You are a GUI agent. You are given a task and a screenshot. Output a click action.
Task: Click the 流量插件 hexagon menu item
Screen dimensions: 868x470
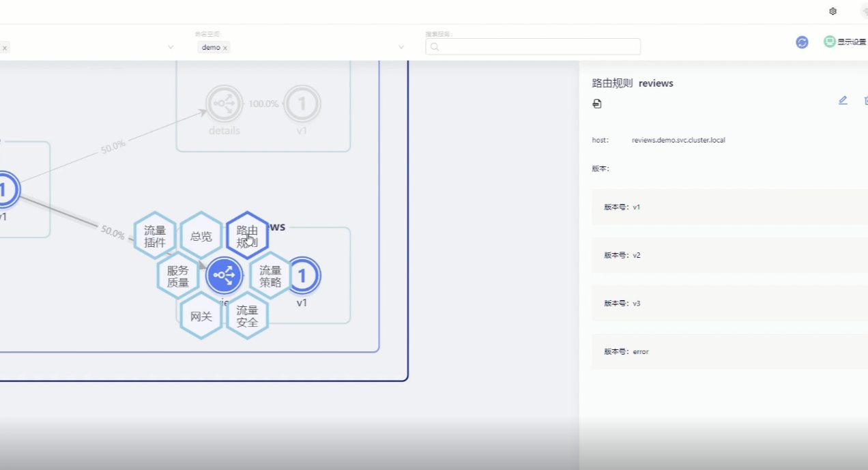coord(155,236)
